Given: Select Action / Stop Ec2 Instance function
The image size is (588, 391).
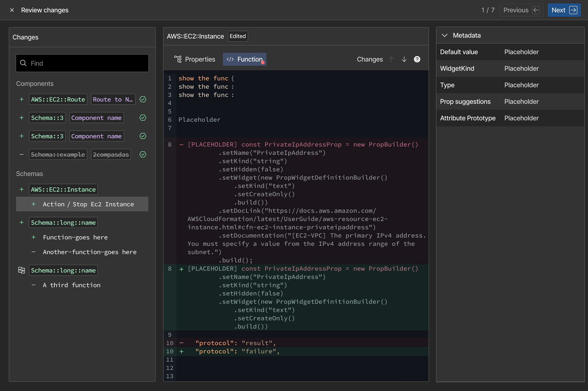Looking at the screenshot, I should tap(82, 204).
